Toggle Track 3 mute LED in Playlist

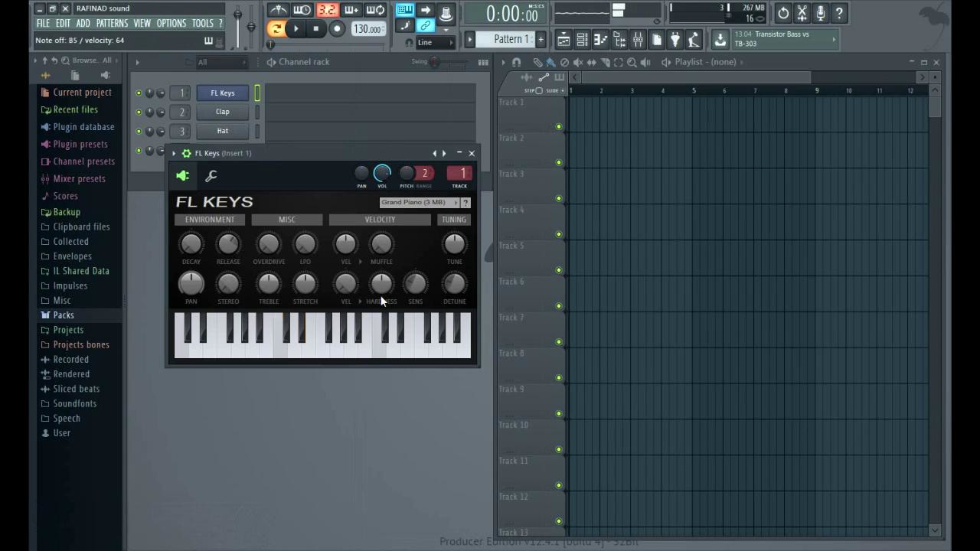pyautogui.click(x=559, y=198)
